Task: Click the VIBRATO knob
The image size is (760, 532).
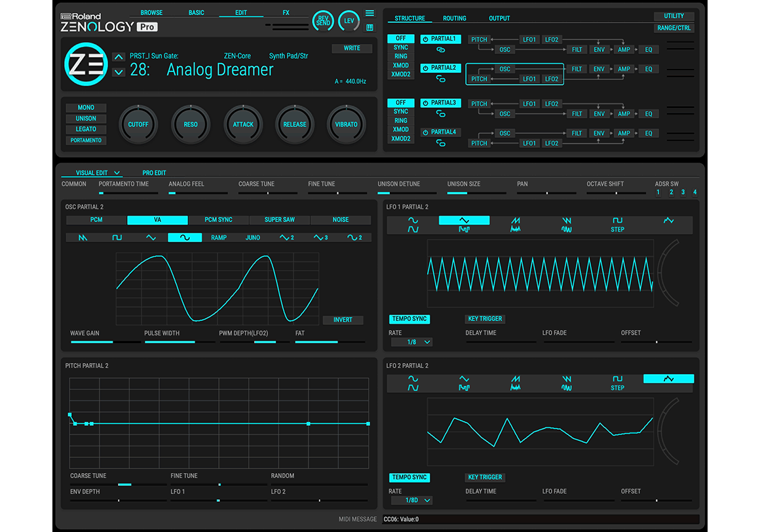Action: (346, 124)
